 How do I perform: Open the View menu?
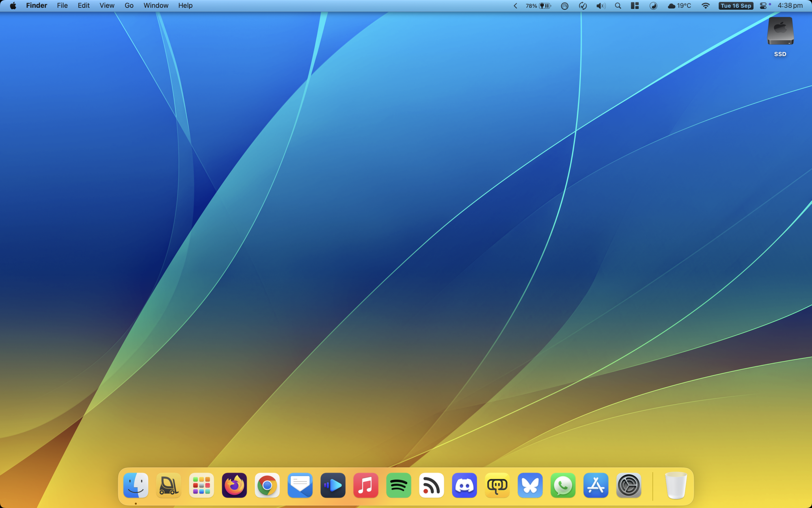pos(107,6)
